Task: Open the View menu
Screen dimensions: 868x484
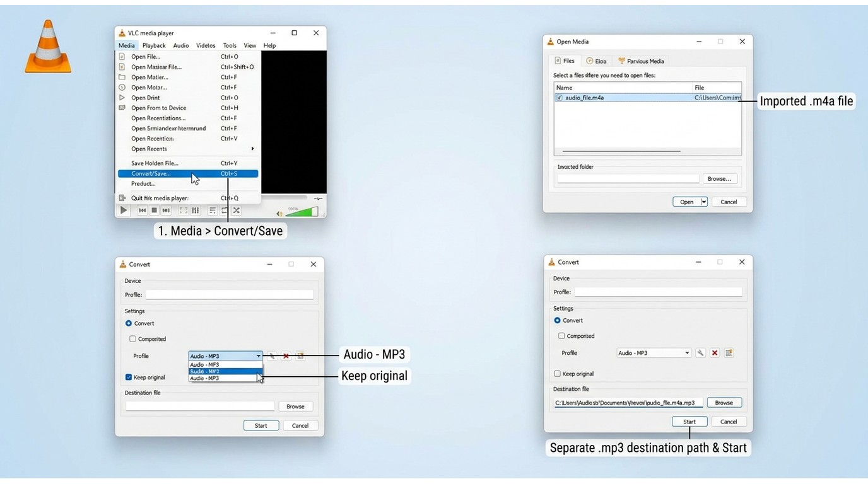Action: pyautogui.click(x=250, y=45)
